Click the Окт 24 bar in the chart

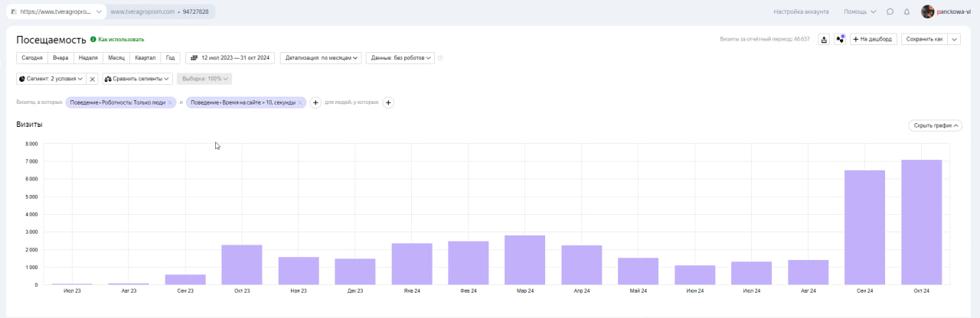(921, 222)
